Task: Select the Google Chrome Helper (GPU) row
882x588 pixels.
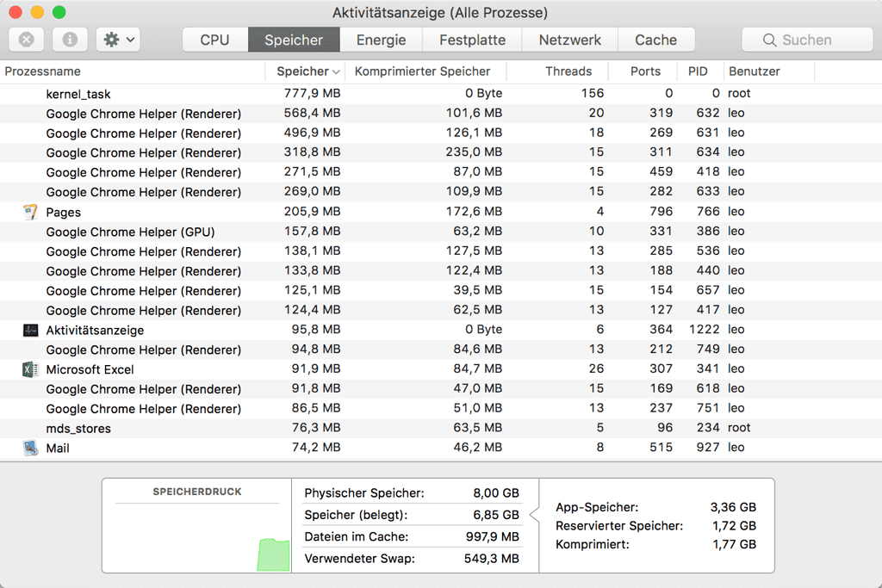Action: 441,231
